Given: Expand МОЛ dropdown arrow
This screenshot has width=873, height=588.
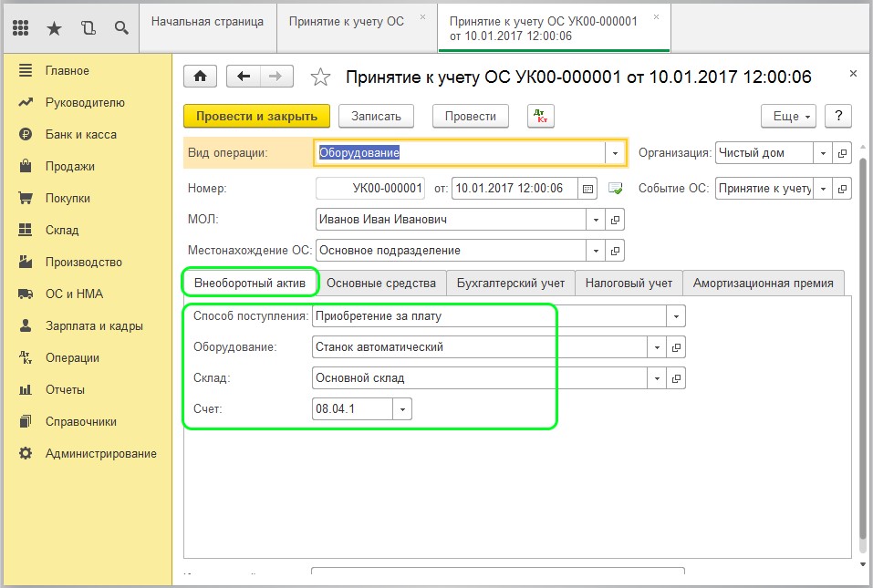Looking at the screenshot, I should pyautogui.click(x=596, y=220).
